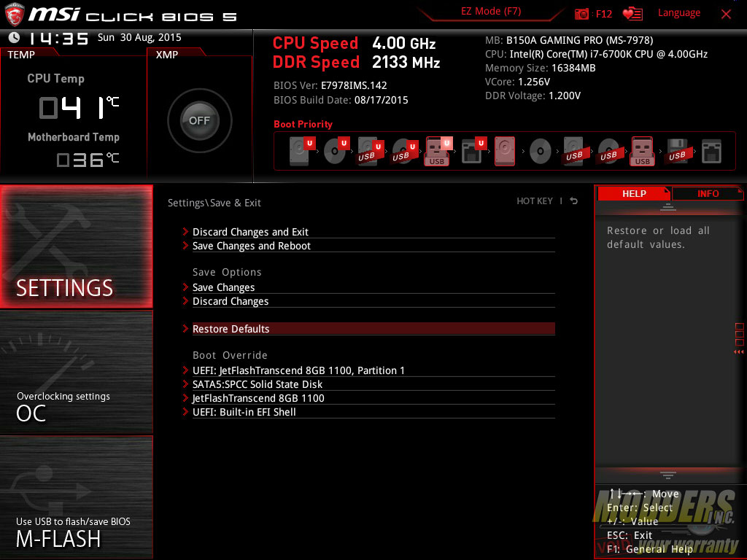Click the CPU Temp 041°C reading
The width and height of the screenshot is (747, 560).
(x=79, y=108)
